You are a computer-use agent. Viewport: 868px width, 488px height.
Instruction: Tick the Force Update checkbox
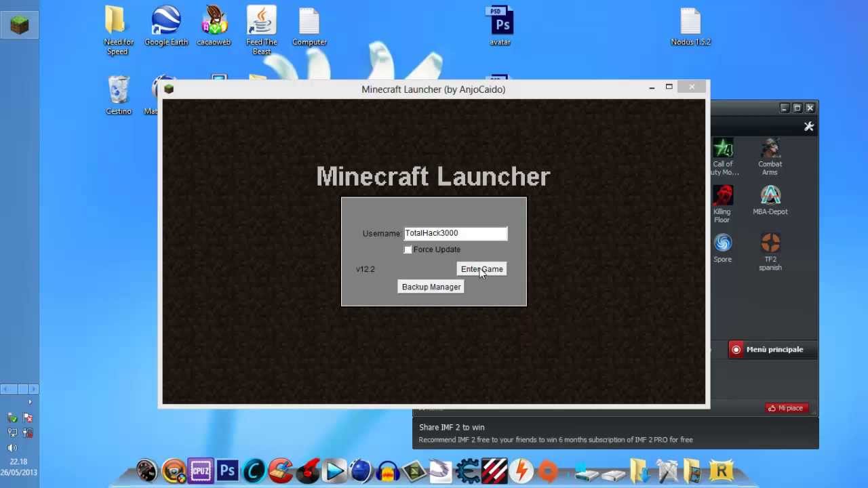click(408, 250)
